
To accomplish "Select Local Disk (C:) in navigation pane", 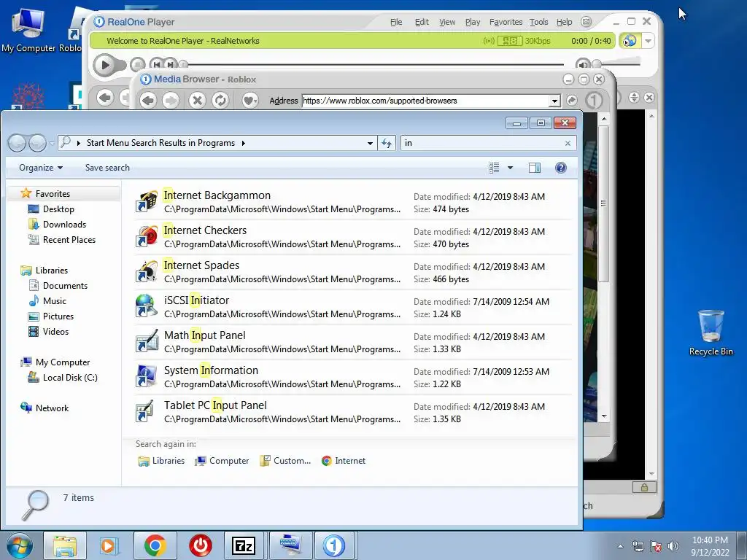I will pyautogui.click(x=69, y=378).
